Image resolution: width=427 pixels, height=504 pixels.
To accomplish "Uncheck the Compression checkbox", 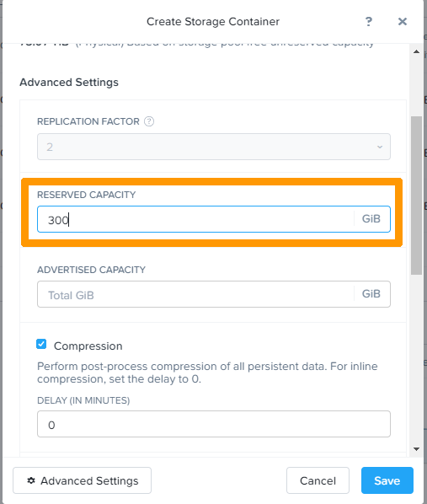I will (x=41, y=344).
